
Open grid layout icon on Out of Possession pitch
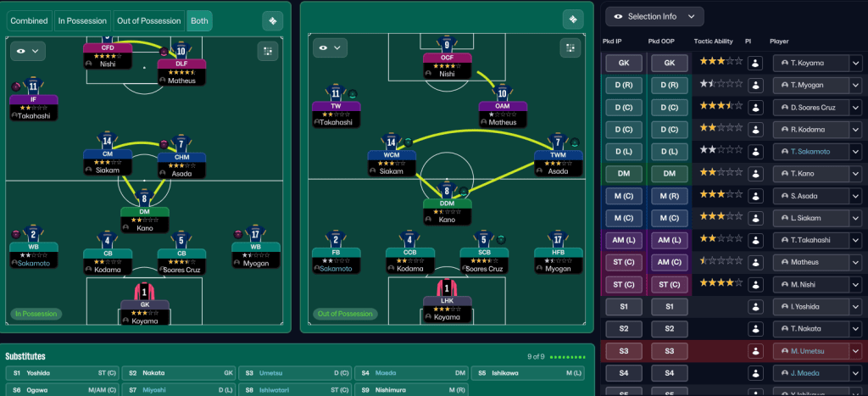(x=571, y=48)
